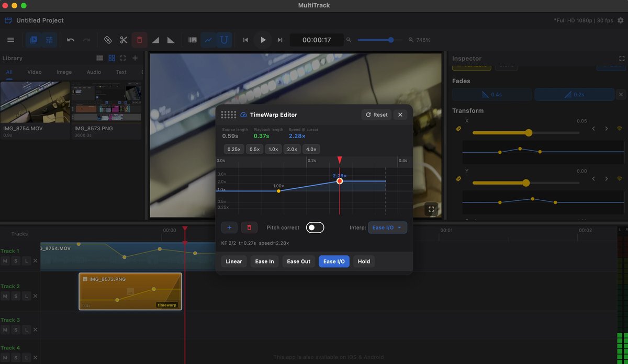Image resolution: width=628 pixels, height=364 pixels.
Task: Toggle the magnet snapping icon
Action: click(x=224, y=40)
